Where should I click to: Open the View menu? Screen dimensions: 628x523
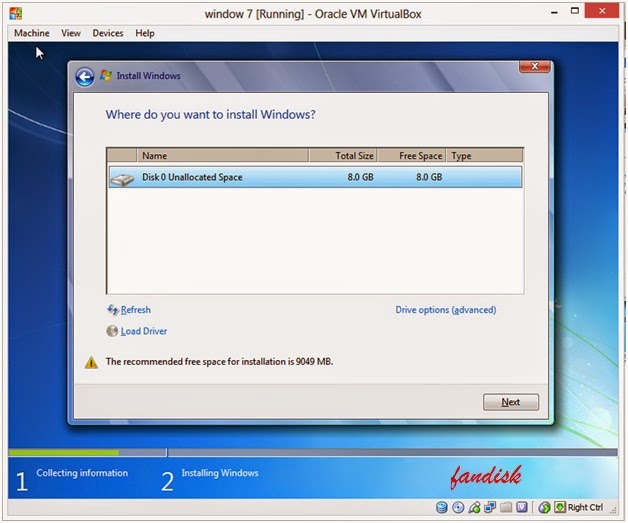point(71,33)
